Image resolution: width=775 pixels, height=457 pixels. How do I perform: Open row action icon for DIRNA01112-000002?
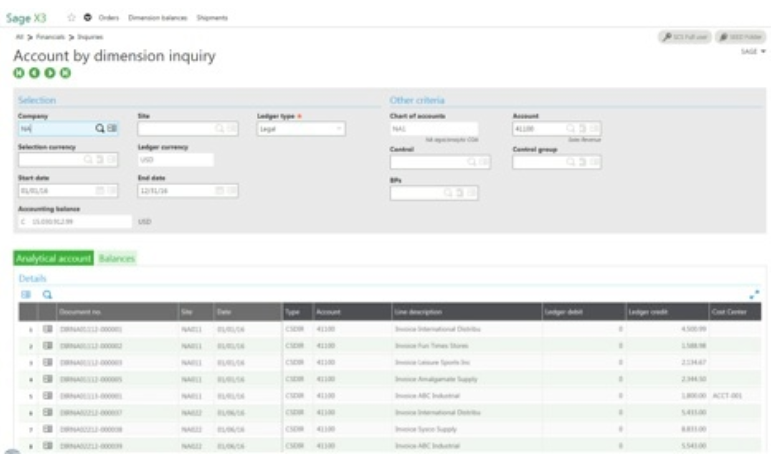tap(47, 346)
